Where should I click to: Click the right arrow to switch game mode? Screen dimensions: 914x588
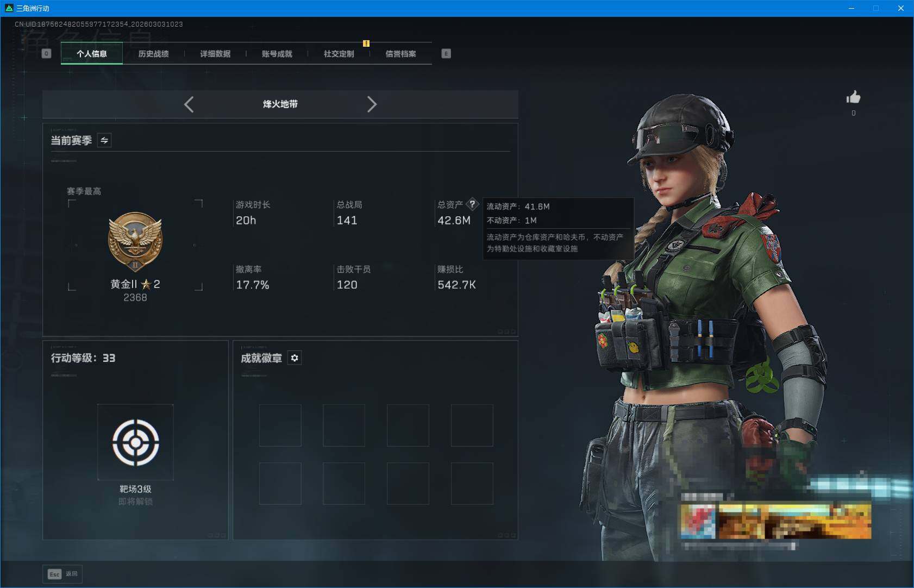point(372,104)
